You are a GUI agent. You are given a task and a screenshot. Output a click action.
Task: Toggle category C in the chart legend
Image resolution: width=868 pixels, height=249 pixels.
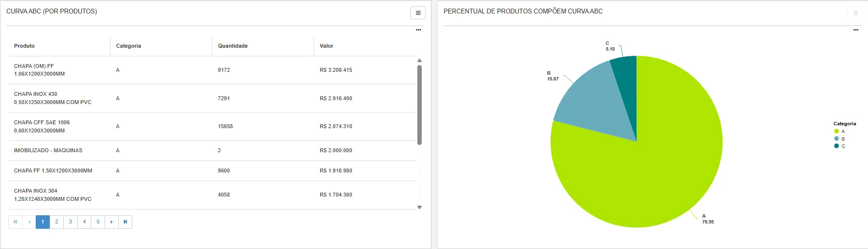point(840,146)
